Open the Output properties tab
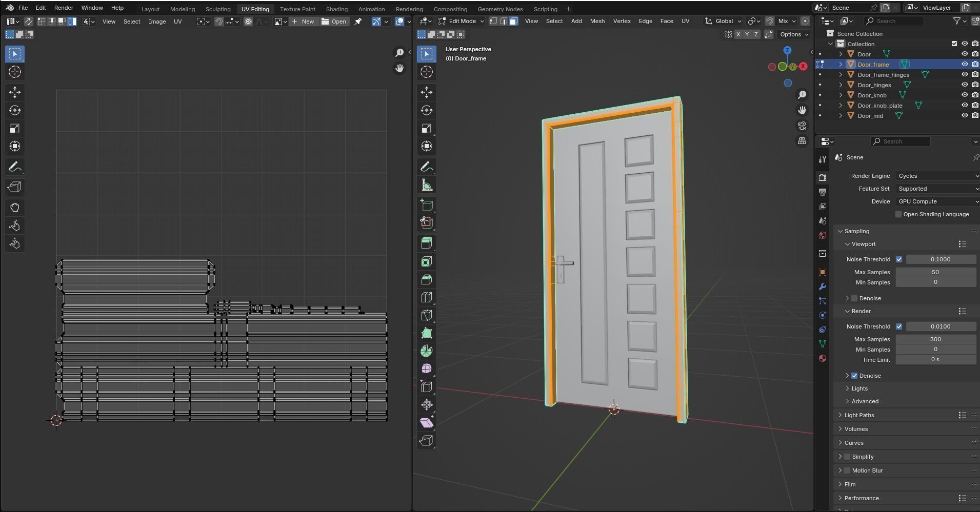The height and width of the screenshot is (512, 980). pos(823,192)
